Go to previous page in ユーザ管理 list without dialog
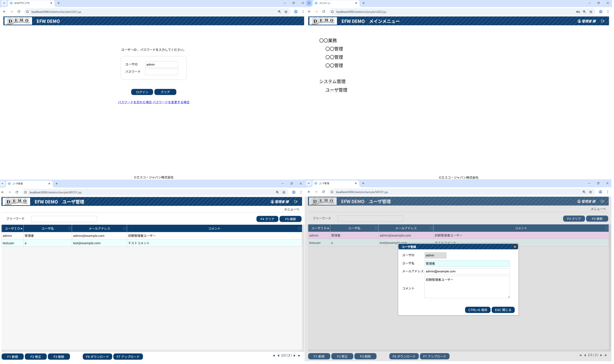The image size is (614, 364). [x=278, y=356]
